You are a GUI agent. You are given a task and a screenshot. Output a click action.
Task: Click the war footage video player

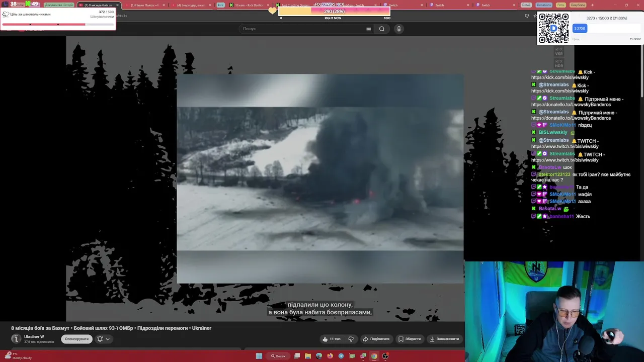tap(320, 178)
